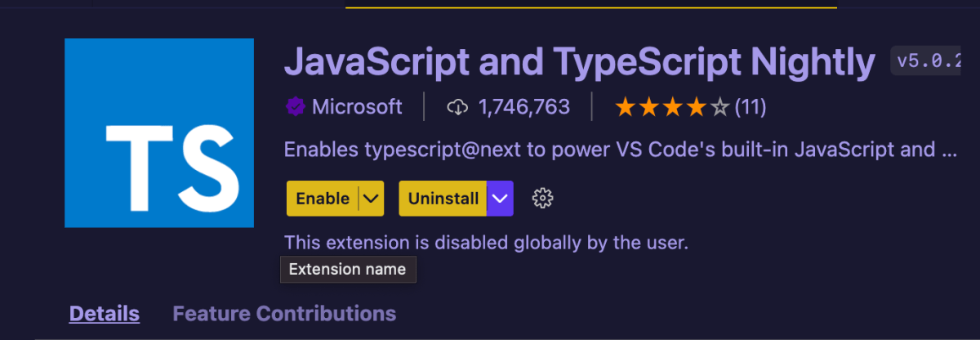Viewport: 980px width, 340px height.
Task: Click the JavaScript and TypeScript Nightly title
Action: click(579, 62)
